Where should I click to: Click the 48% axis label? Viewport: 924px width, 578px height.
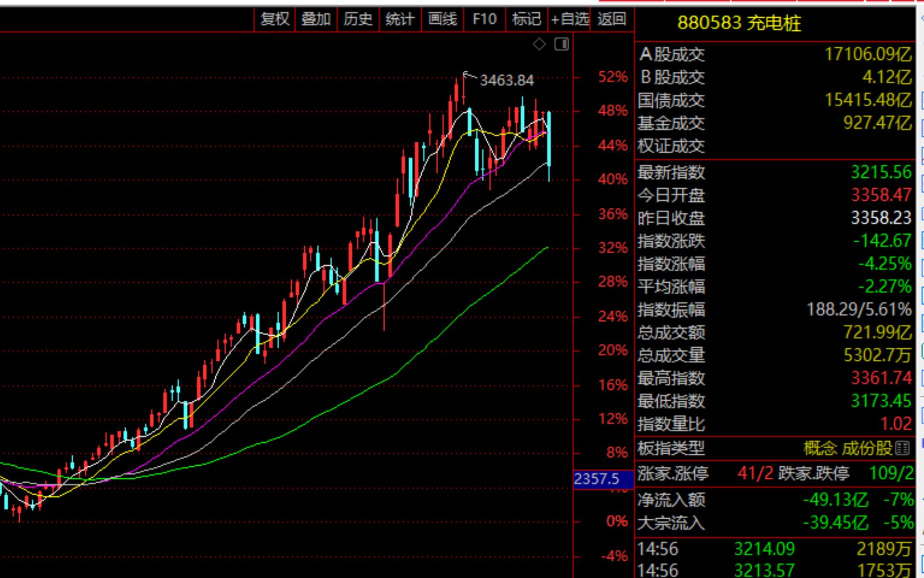click(x=613, y=111)
